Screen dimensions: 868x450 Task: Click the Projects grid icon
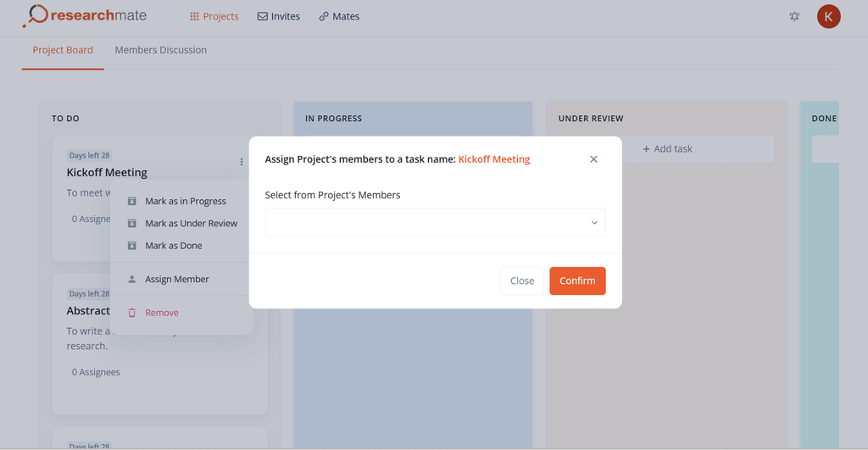point(194,17)
